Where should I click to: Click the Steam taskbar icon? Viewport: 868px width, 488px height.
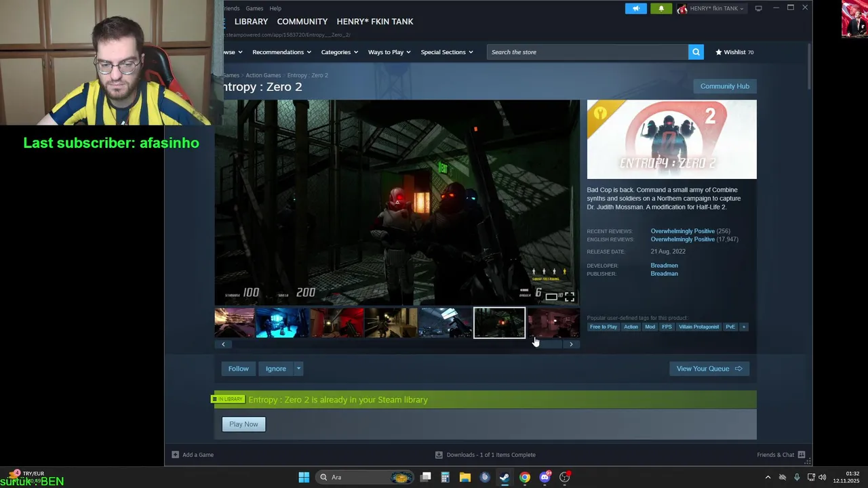pyautogui.click(x=505, y=477)
